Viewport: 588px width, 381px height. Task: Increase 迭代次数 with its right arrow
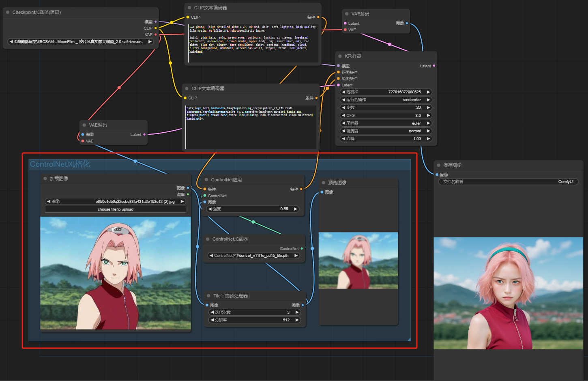297,312
